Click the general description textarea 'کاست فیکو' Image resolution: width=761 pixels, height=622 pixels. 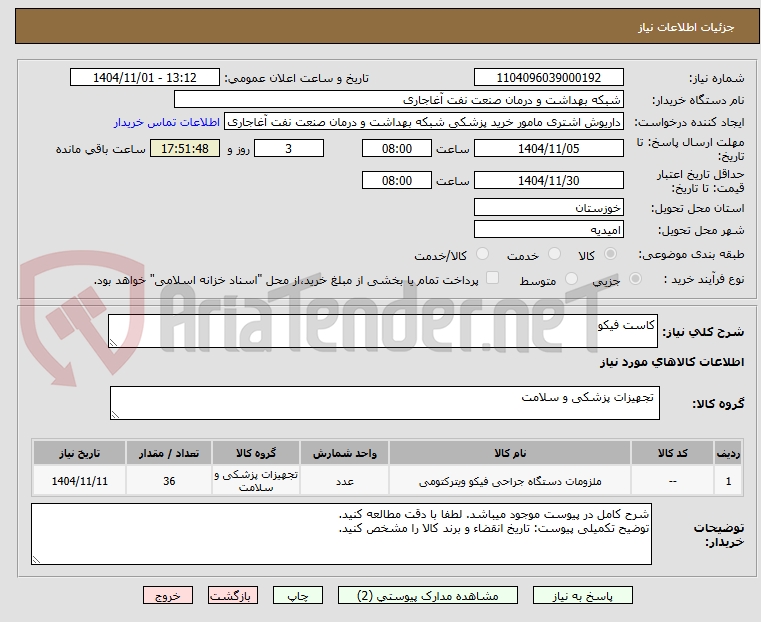coord(382,331)
